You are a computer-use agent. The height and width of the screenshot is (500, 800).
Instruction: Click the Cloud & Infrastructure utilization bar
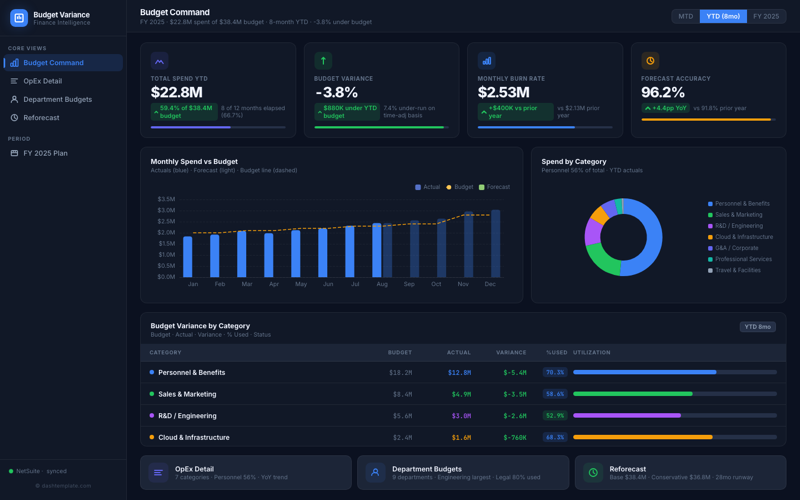(674, 437)
